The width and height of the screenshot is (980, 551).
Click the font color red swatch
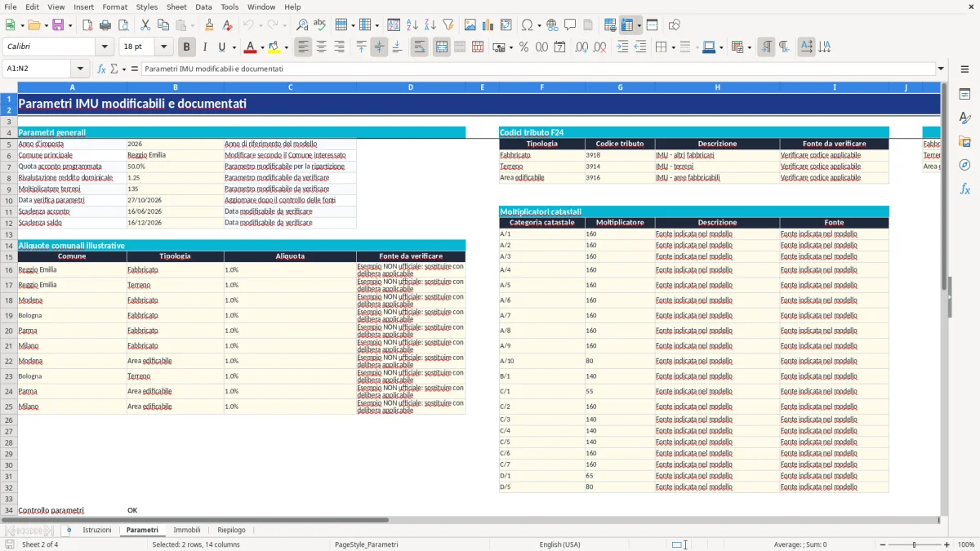(251, 47)
